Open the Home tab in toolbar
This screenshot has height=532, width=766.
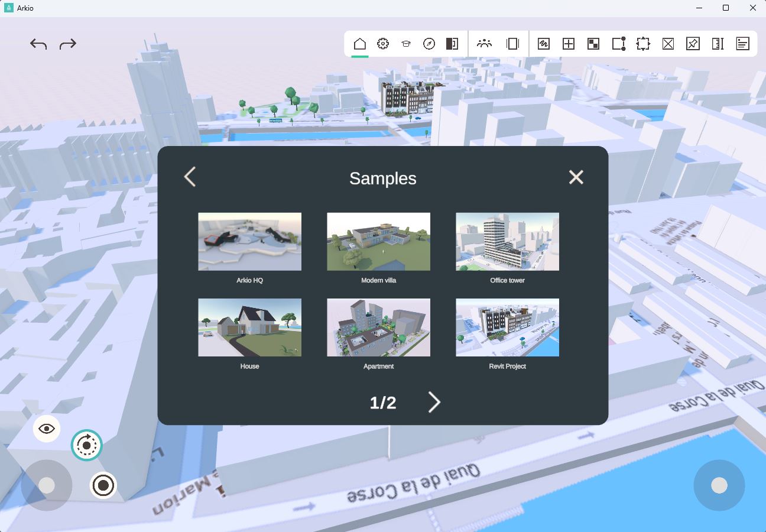coord(359,44)
